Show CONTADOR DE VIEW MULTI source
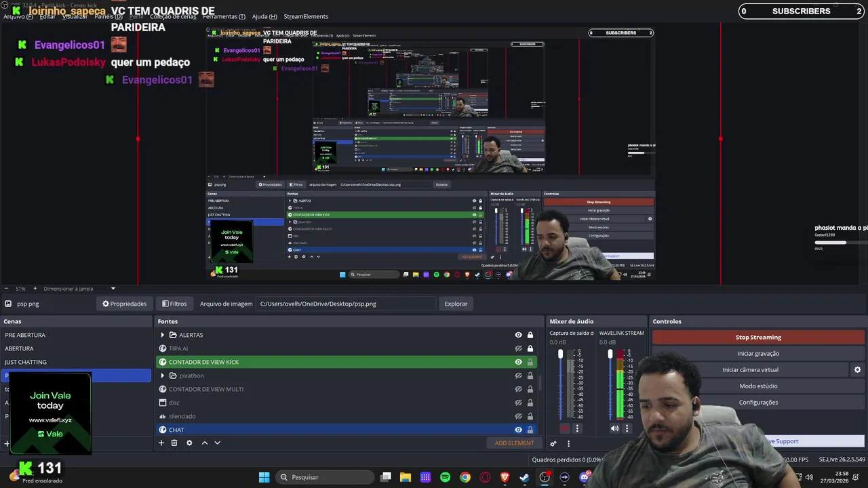This screenshot has width=868, height=488. coord(519,389)
